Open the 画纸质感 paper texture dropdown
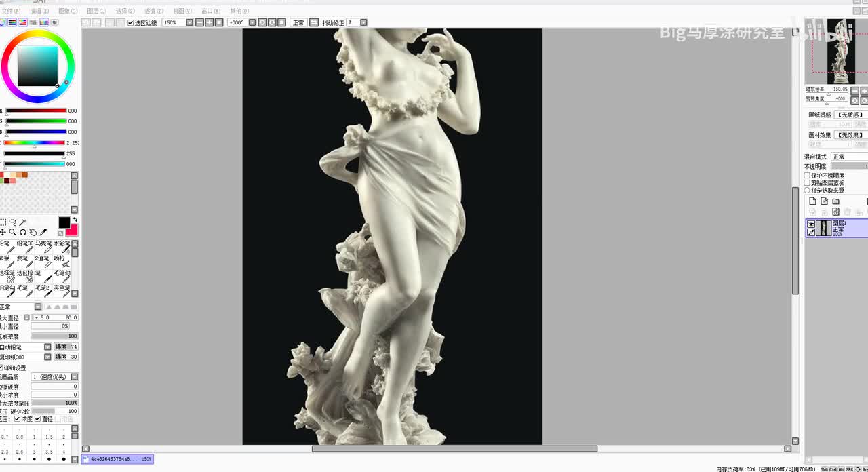 (x=851, y=115)
